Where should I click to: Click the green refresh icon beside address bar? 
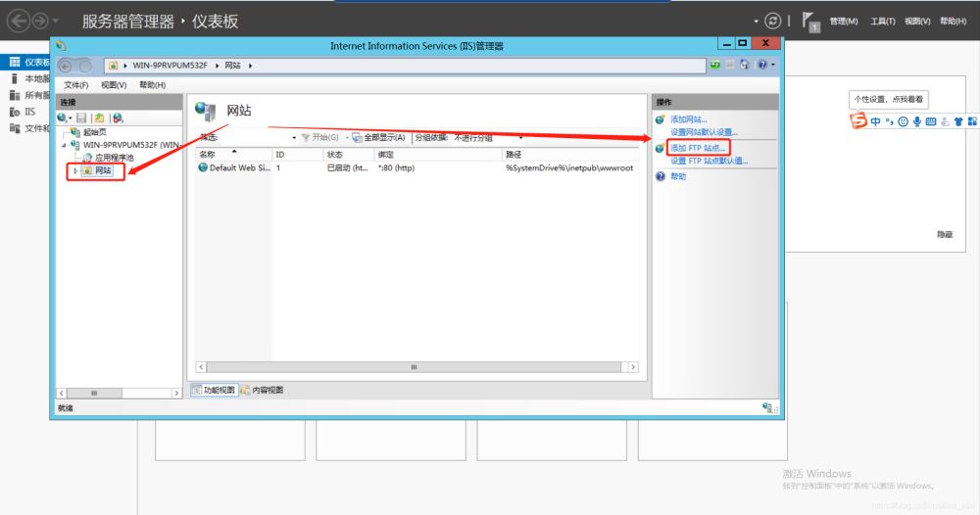pos(715,65)
